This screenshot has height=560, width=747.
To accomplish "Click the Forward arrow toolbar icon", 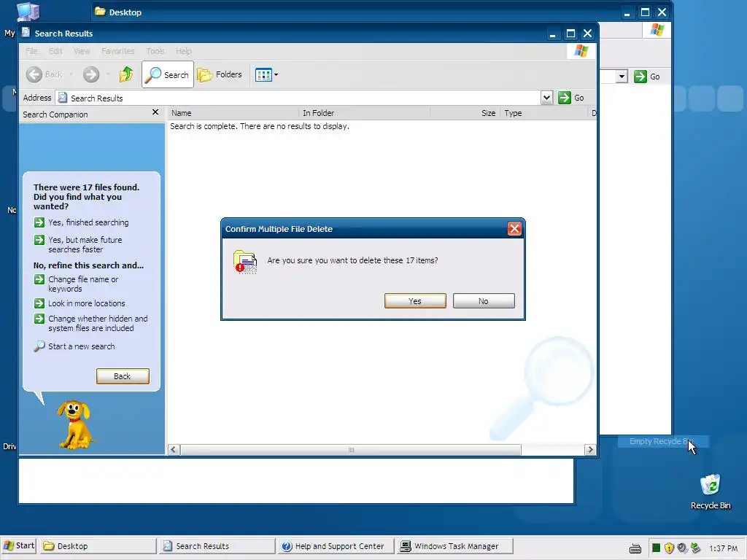I will [91, 74].
